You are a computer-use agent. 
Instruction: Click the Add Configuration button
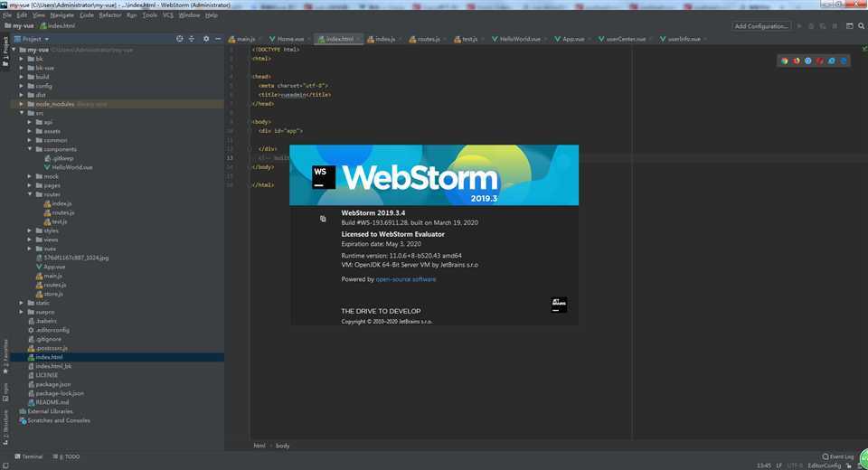coord(761,26)
